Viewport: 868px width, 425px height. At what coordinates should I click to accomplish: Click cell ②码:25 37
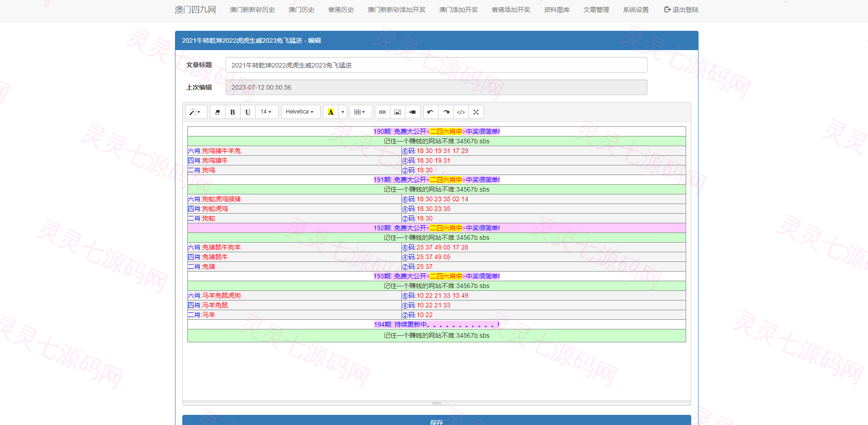[544, 266]
